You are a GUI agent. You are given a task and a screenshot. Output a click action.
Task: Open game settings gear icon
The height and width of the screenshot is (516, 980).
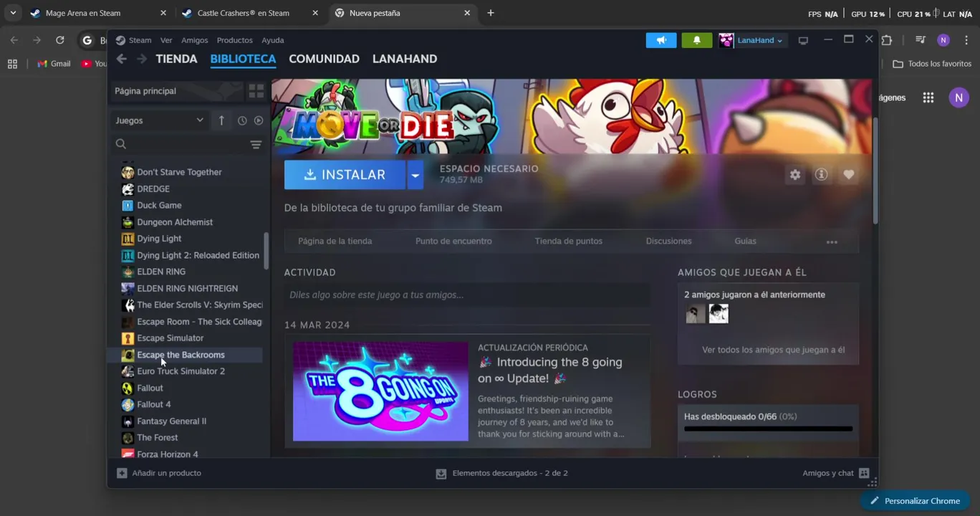click(795, 175)
